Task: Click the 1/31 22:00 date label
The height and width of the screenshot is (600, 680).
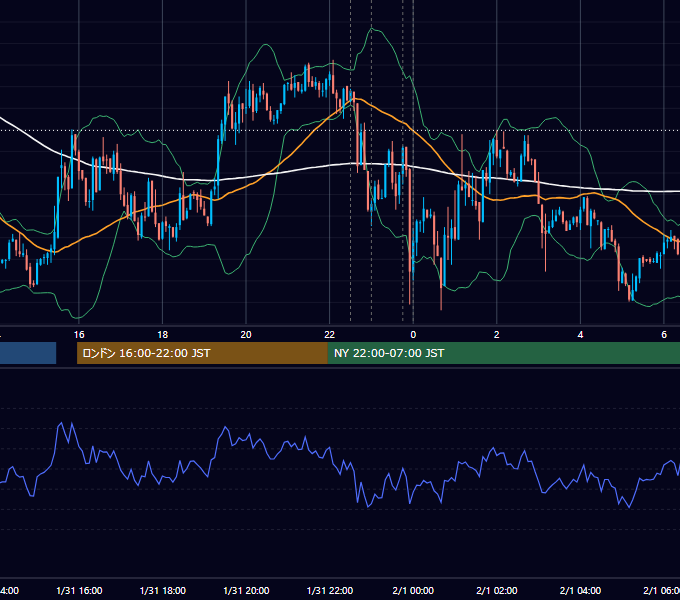Action: [330, 590]
